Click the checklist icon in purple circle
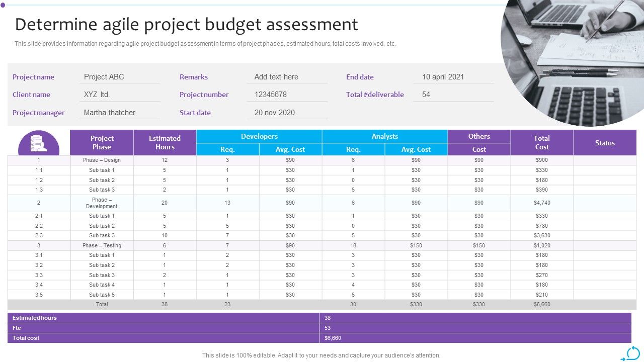This screenshot has width=644, height=362. point(39,143)
